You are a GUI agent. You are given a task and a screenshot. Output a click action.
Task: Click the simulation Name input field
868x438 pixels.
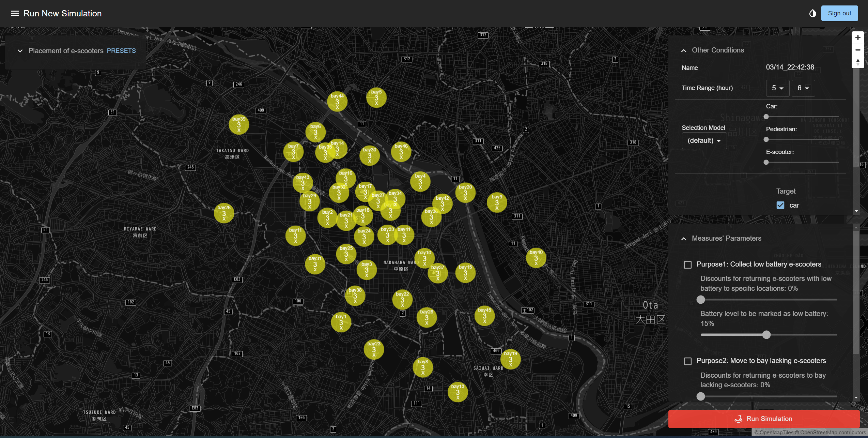[x=791, y=67]
